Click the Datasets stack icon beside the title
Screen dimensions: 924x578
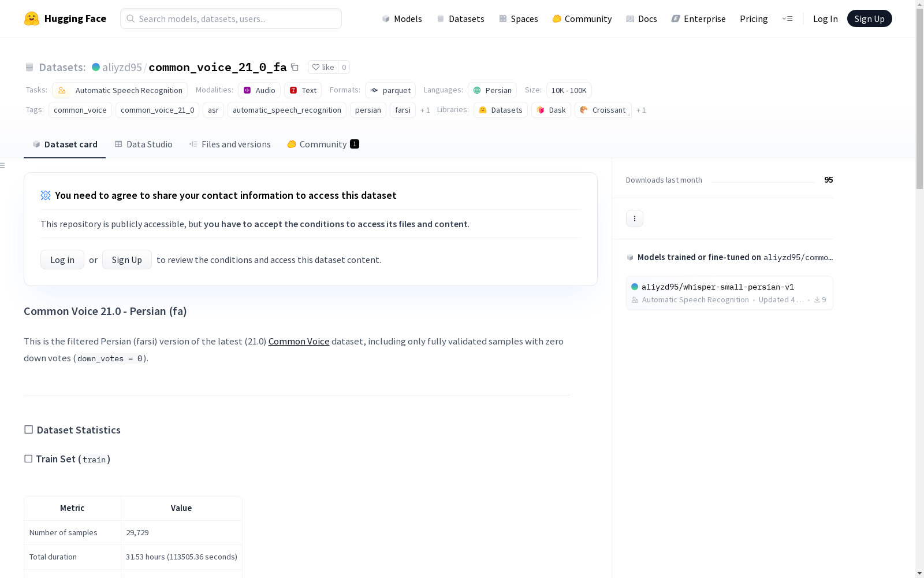(29, 67)
